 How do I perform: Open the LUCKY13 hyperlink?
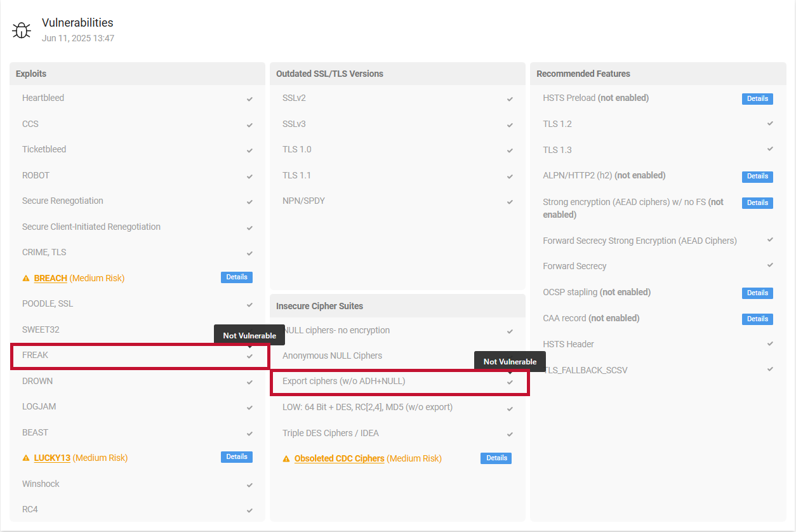click(x=53, y=457)
